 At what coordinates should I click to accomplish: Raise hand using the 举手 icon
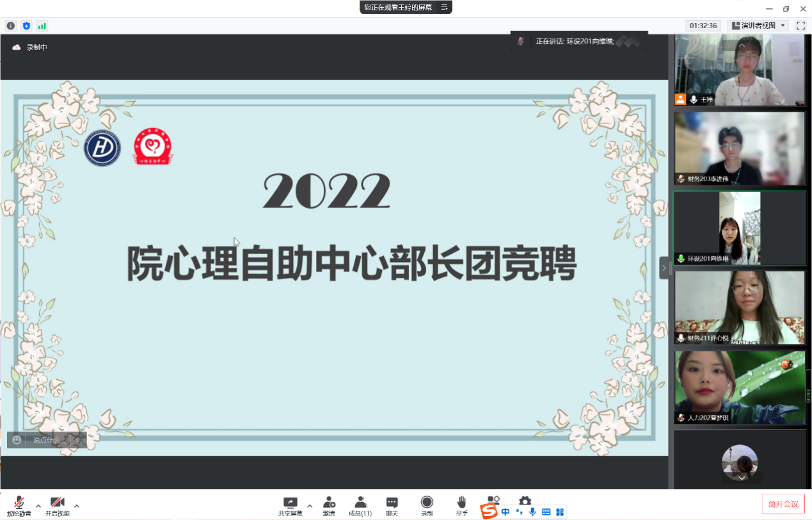(x=461, y=503)
